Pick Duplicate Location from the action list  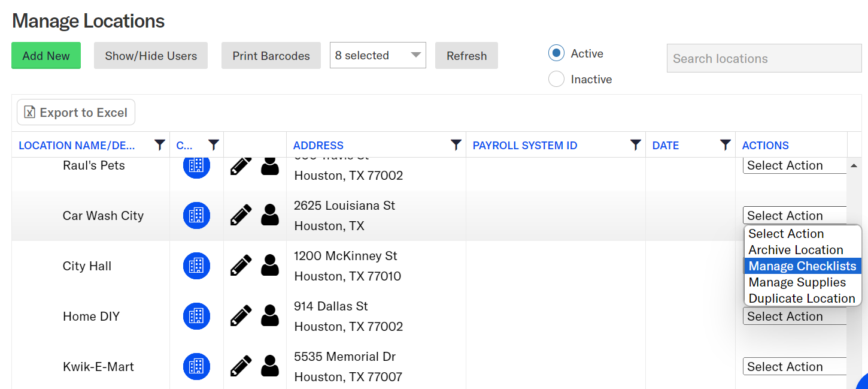802,298
